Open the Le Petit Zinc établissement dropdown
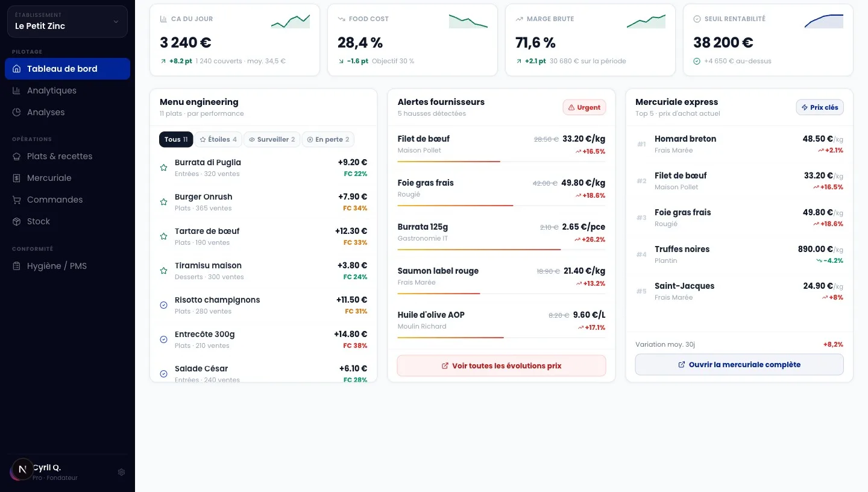Viewport: 868px width, 492px height. coord(68,21)
